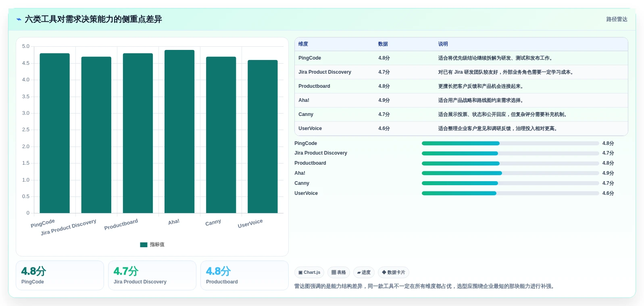Select the 数据卡片 tag pill
This screenshot has height=306, width=644.
pos(394,273)
